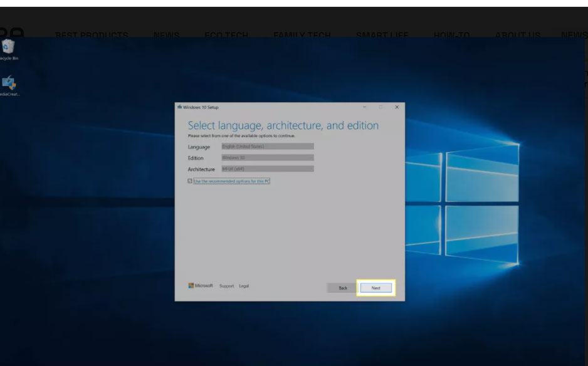This screenshot has height=366, width=588.
Task: Open the Language dropdown
Action: (268, 146)
